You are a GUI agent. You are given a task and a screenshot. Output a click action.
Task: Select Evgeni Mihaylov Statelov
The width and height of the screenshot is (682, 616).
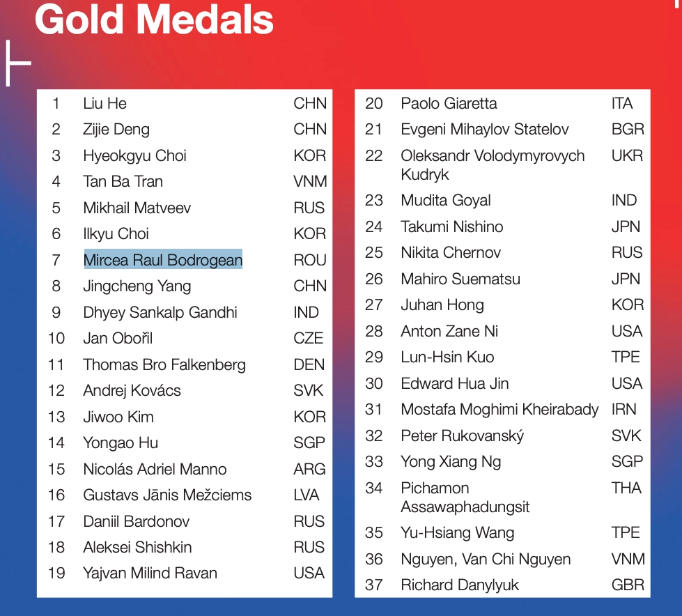485,129
